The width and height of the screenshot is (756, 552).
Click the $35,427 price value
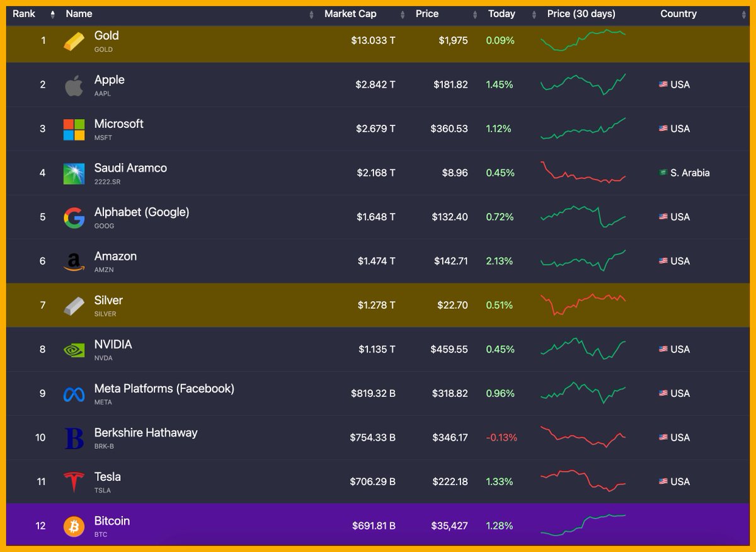[x=450, y=526]
